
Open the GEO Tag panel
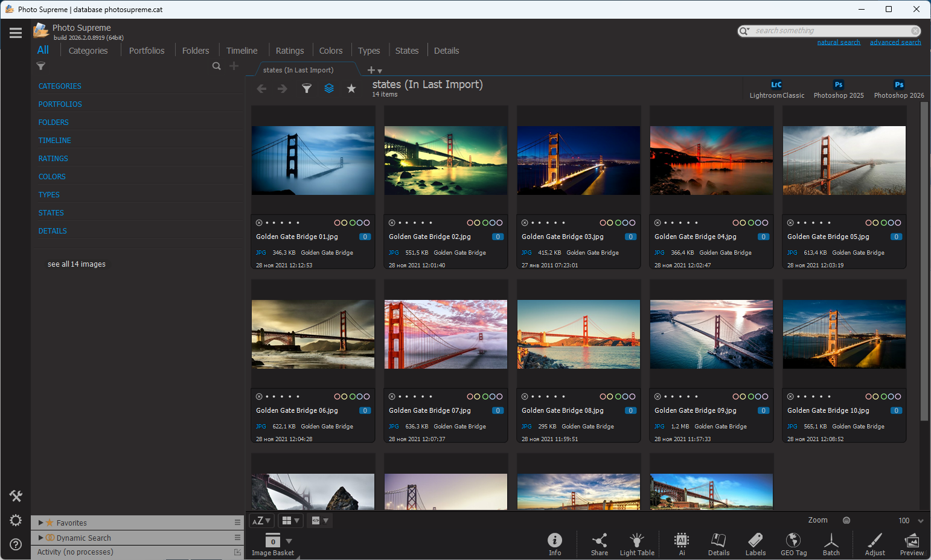793,544
